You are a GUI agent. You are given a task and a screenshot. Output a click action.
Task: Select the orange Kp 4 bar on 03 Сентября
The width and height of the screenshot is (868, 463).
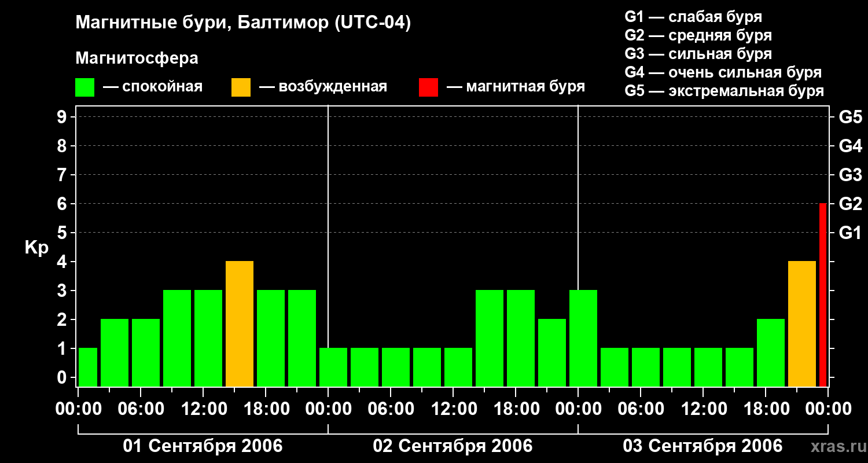point(802,324)
